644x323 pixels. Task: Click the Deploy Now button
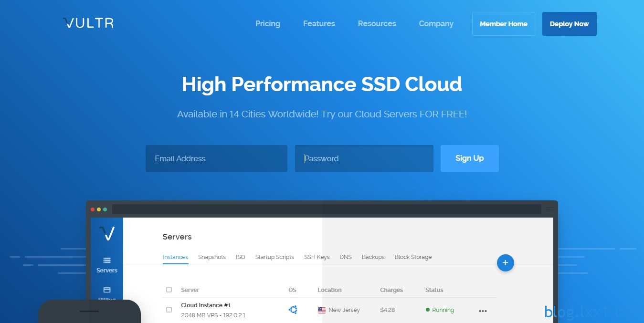tap(570, 24)
